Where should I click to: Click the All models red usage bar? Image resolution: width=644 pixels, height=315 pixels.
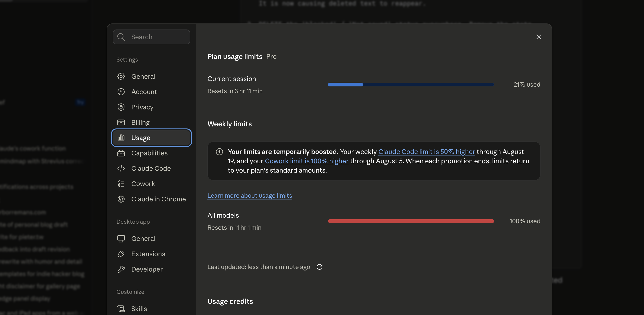[x=411, y=221]
